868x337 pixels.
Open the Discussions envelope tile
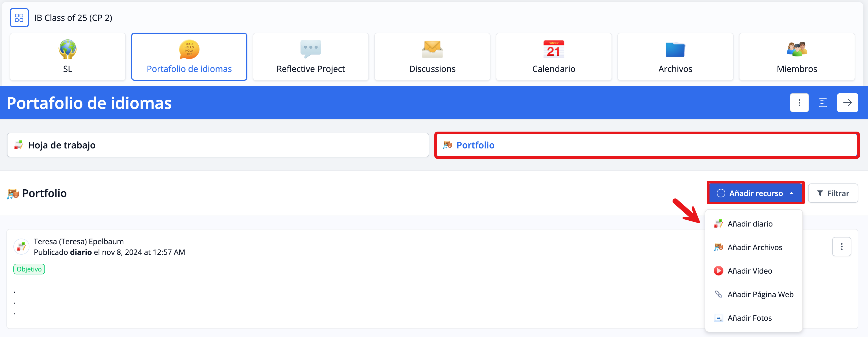click(x=432, y=56)
